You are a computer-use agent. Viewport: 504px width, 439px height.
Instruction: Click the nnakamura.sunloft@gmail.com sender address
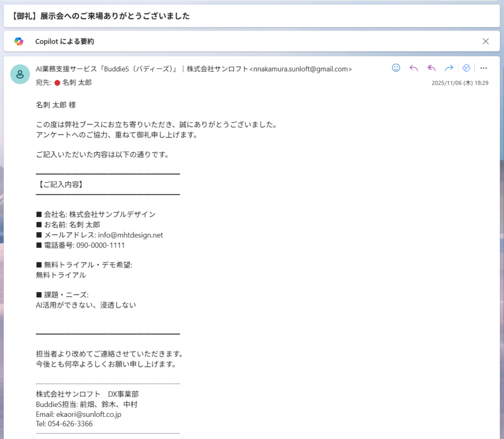click(301, 69)
